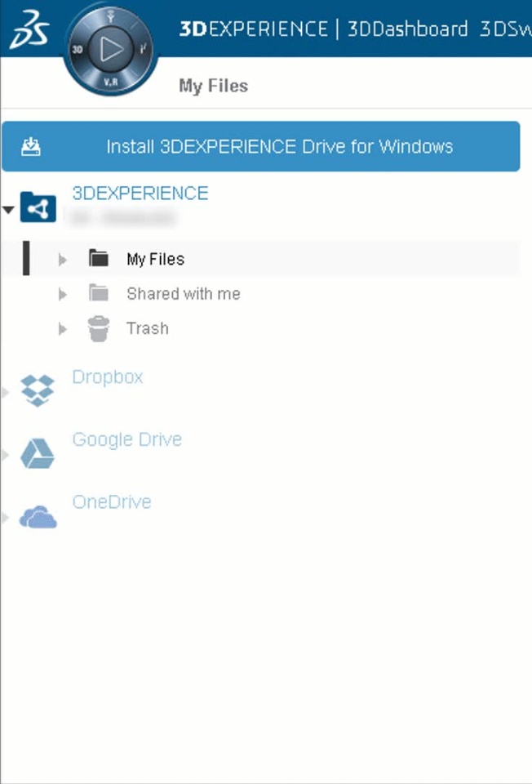The width and height of the screenshot is (532, 784).
Task: Select the 3D quadrant of the compass
Action: [x=78, y=49]
